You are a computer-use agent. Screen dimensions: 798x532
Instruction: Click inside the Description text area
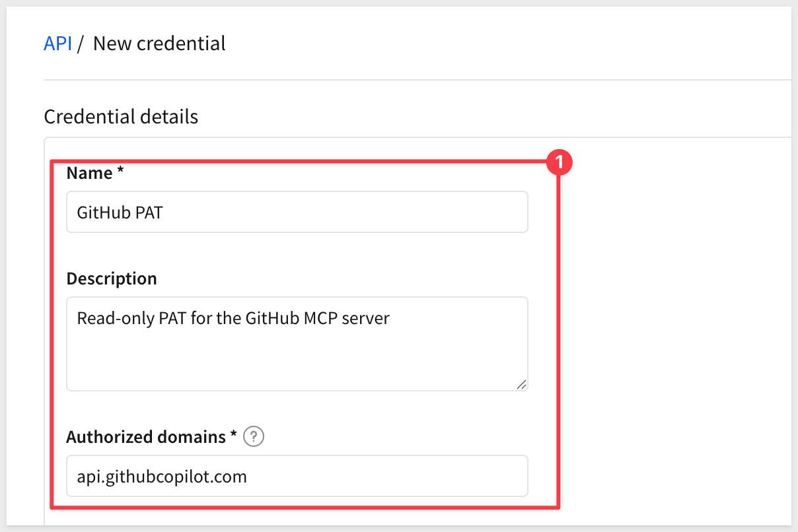pyautogui.click(x=297, y=344)
